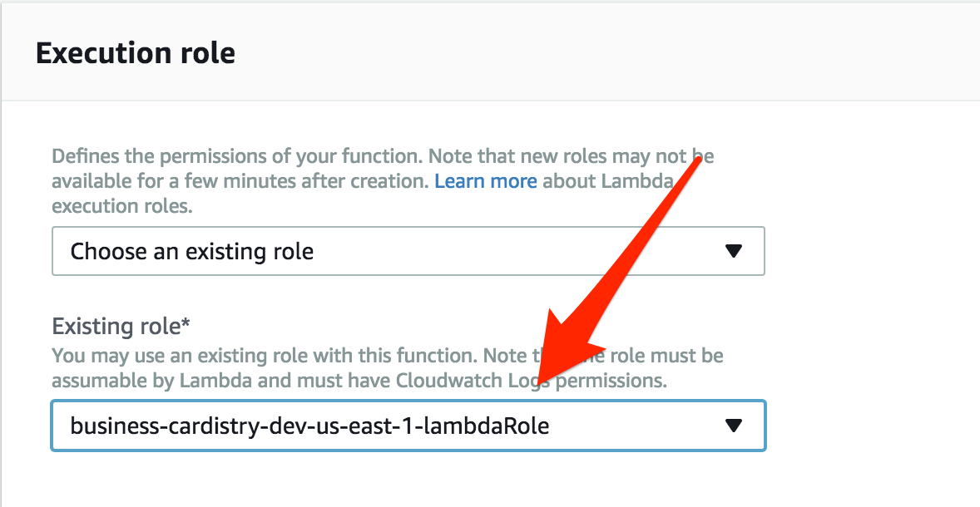This screenshot has width=980, height=507.
Task: Open the "Choose an existing role" dropdown
Action: 408,251
